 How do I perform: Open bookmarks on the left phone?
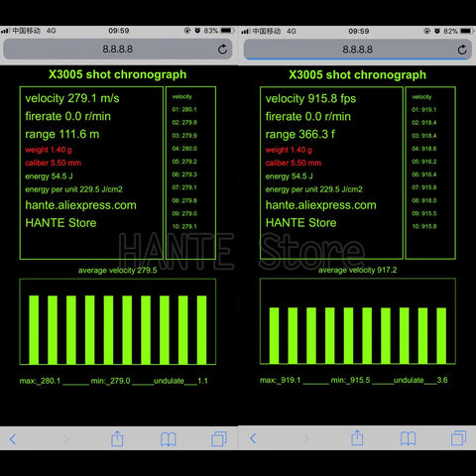[x=169, y=439]
